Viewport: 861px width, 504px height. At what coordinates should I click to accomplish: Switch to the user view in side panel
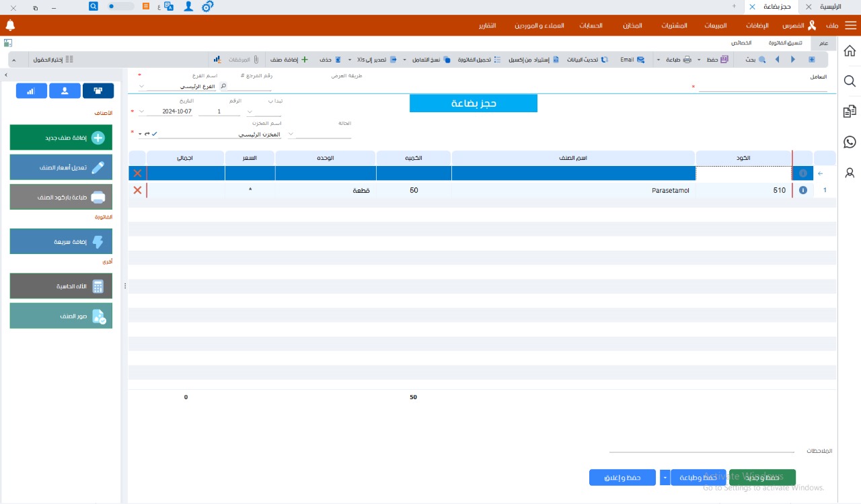(x=65, y=91)
